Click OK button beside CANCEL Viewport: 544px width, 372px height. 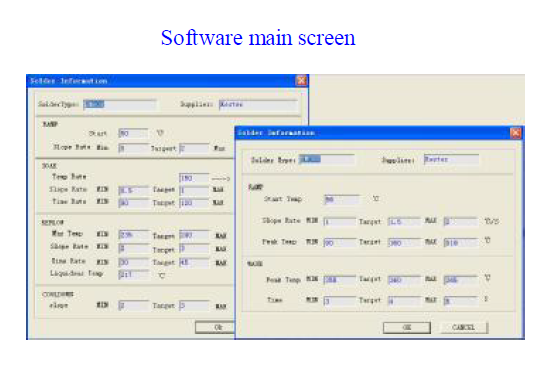click(407, 327)
